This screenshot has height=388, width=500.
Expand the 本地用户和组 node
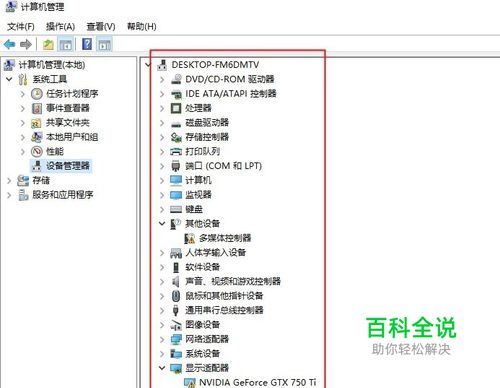pyautogui.click(x=23, y=137)
